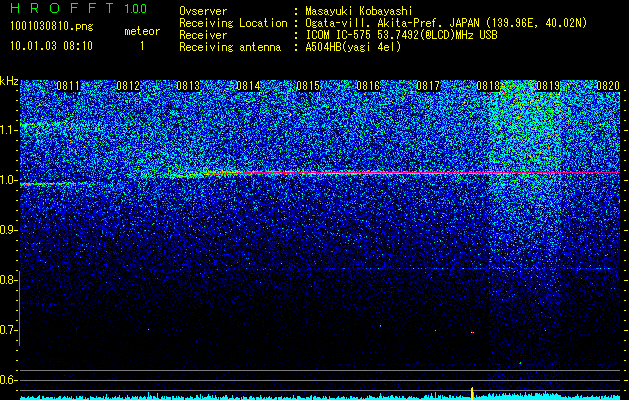Click the 0812 time marker
This screenshot has width=629, height=400.
128,86
